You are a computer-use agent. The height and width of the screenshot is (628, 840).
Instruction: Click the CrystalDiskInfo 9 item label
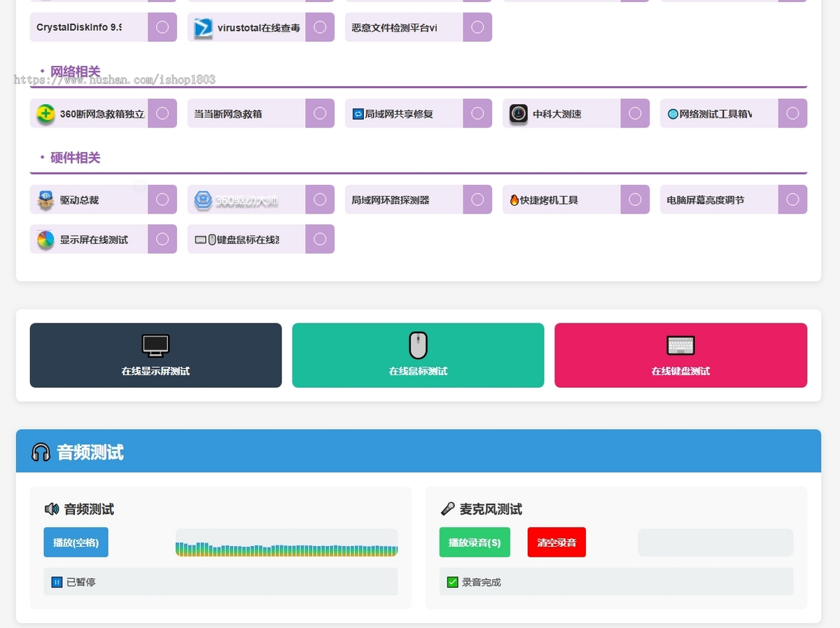click(x=79, y=27)
